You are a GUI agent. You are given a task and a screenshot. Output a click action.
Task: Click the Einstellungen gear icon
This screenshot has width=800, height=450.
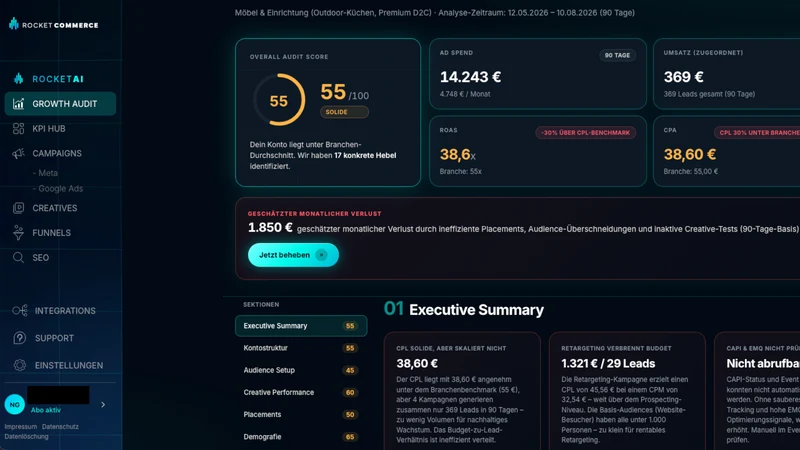point(19,365)
